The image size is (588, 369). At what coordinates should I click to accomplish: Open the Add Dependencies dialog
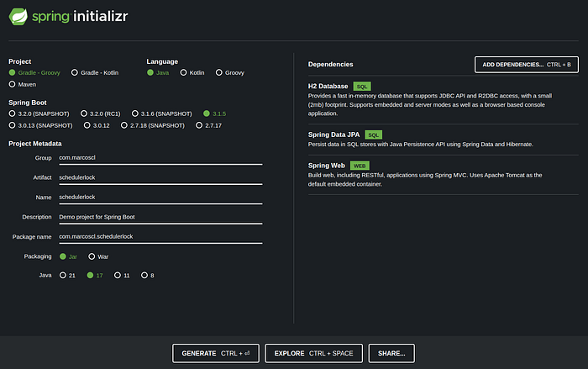pos(527,65)
